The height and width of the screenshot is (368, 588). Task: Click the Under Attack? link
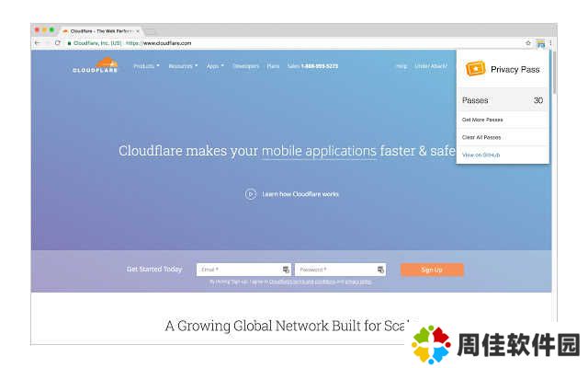click(431, 66)
